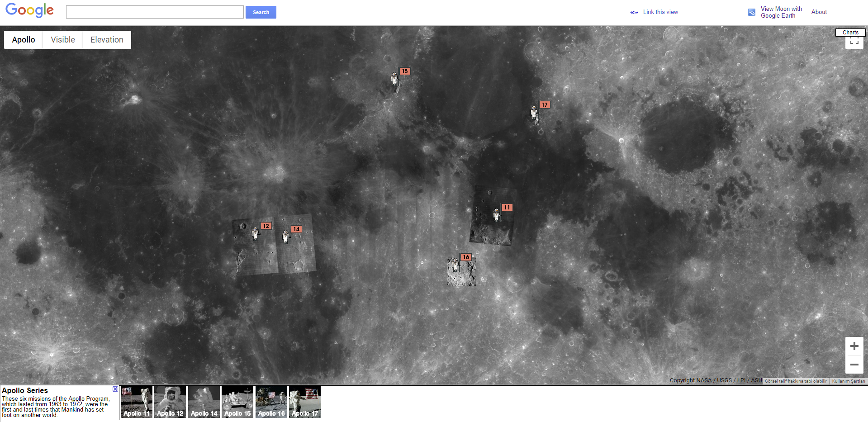
Task: Select the Apollo 14 thumbnail
Action: [x=204, y=402]
